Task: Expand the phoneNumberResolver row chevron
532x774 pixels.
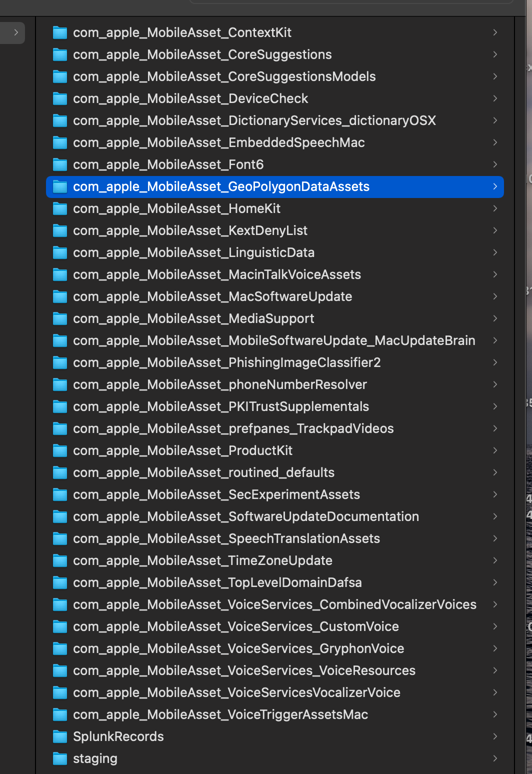Action: [x=495, y=384]
